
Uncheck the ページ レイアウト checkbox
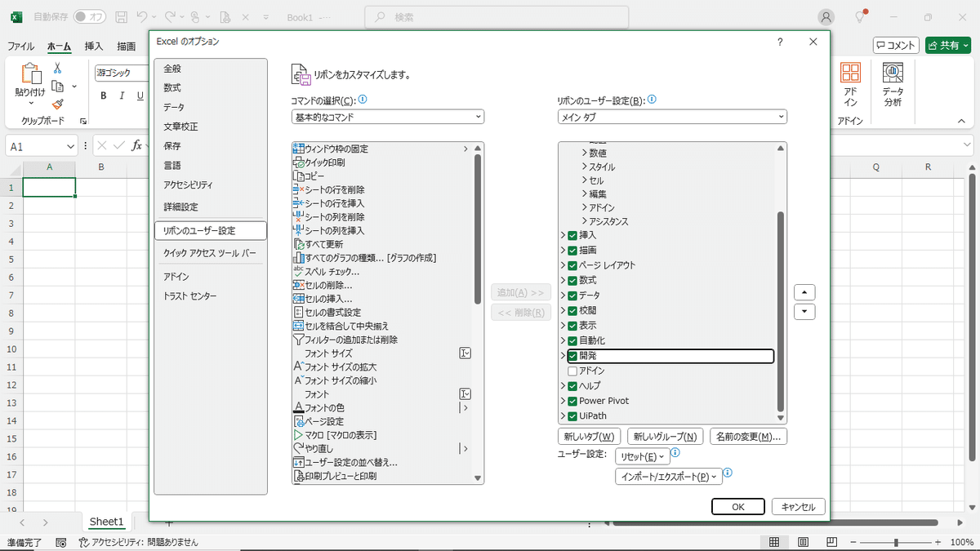point(572,265)
